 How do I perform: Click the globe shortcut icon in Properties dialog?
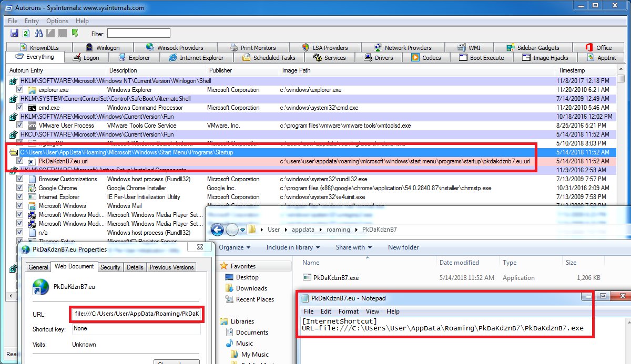point(40,287)
